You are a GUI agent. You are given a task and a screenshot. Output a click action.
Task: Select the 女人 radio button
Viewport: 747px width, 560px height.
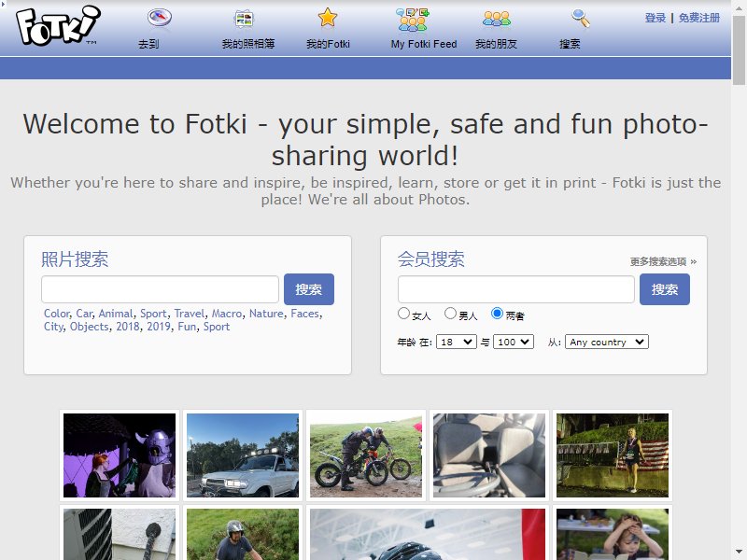tap(403, 313)
